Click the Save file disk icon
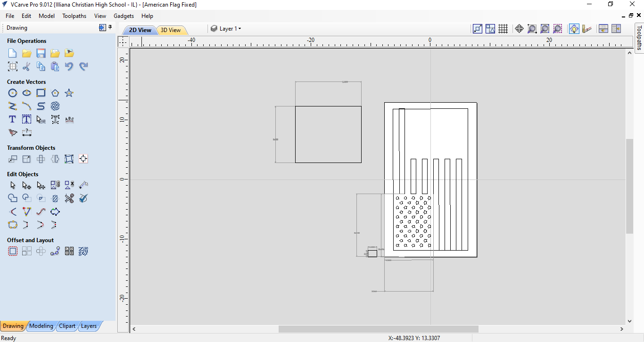The image size is (644, 342). point(41,53)
